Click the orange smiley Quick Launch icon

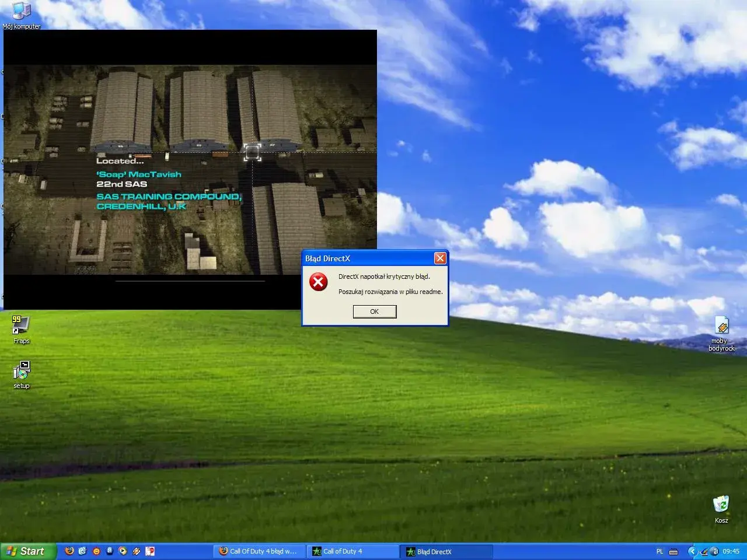tap(96, 551)
